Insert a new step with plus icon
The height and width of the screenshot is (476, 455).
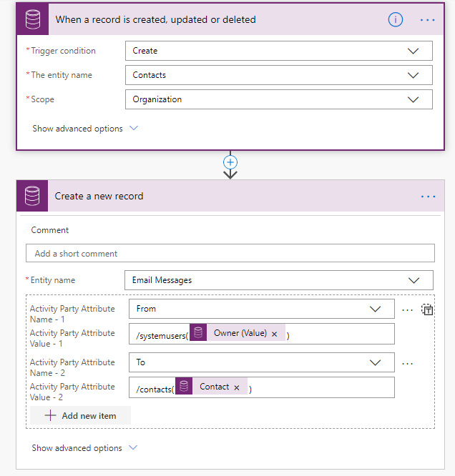230,162
